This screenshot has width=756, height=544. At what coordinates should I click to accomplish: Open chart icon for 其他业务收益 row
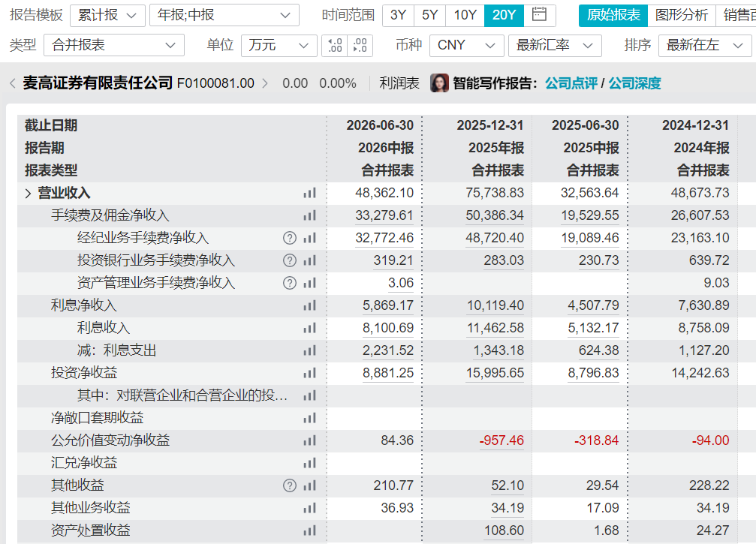(309, 508)
